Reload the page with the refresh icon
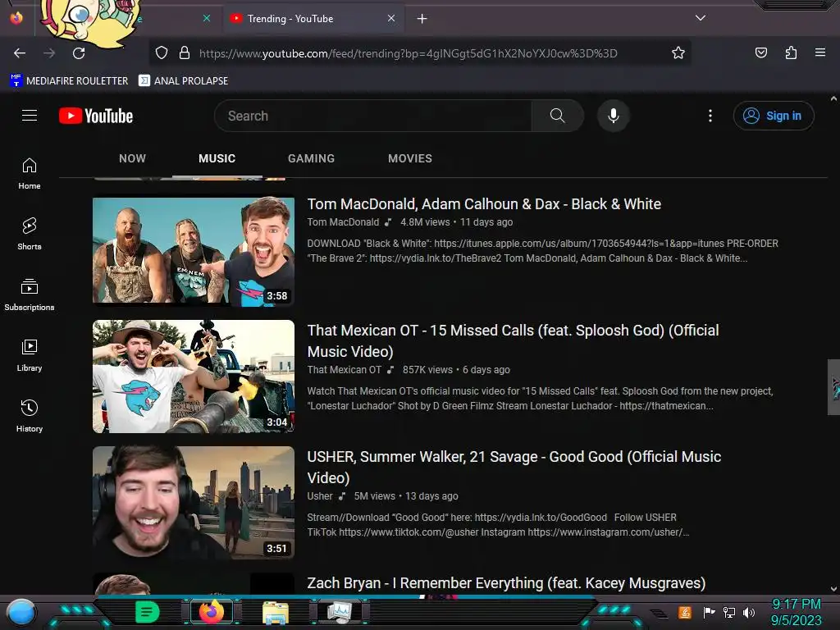Viewport: 840px width, 630px height. click(79, 53)
